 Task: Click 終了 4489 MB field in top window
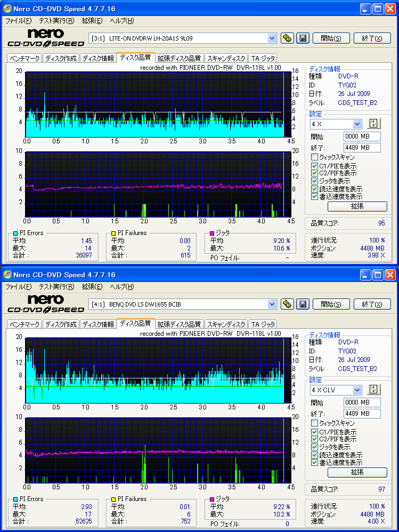362,148
